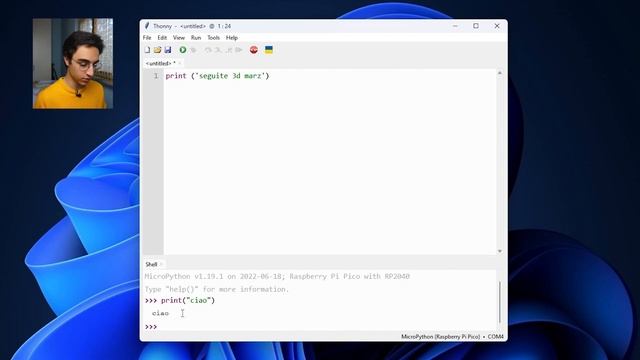
Task: Click the MicroPython version line in Shell
Action: [277, 277]
